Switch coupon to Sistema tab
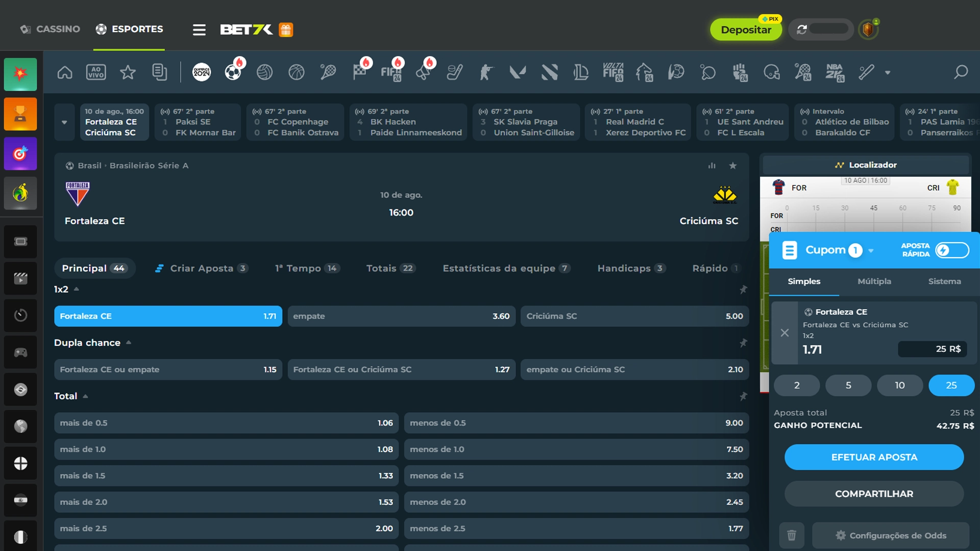The height and width of the screenshot is (551, 980). pos(944,281)
